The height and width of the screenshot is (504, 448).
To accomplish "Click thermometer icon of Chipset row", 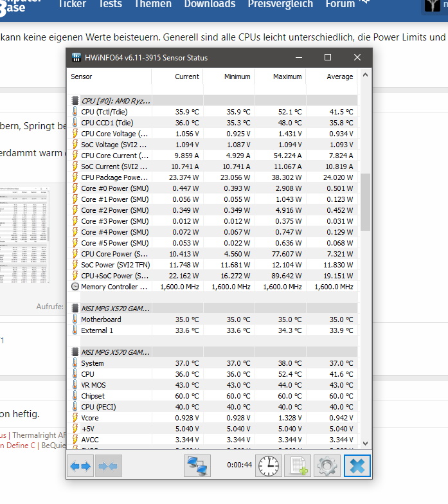I will coord(75,396).
